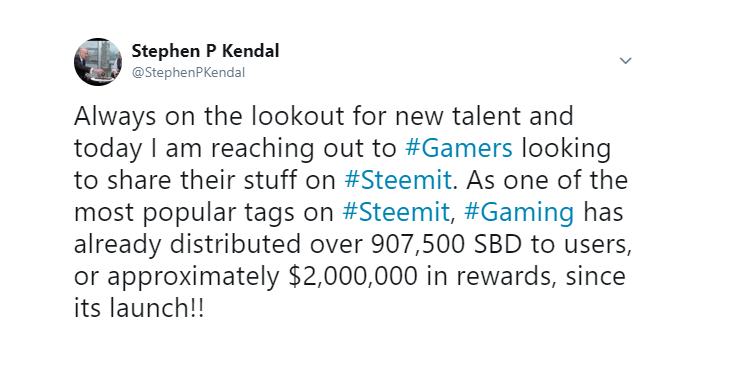Click the words 'or approximately' in the tweet
The height and width of the screenshot is (368, 756).
point(176,278)
